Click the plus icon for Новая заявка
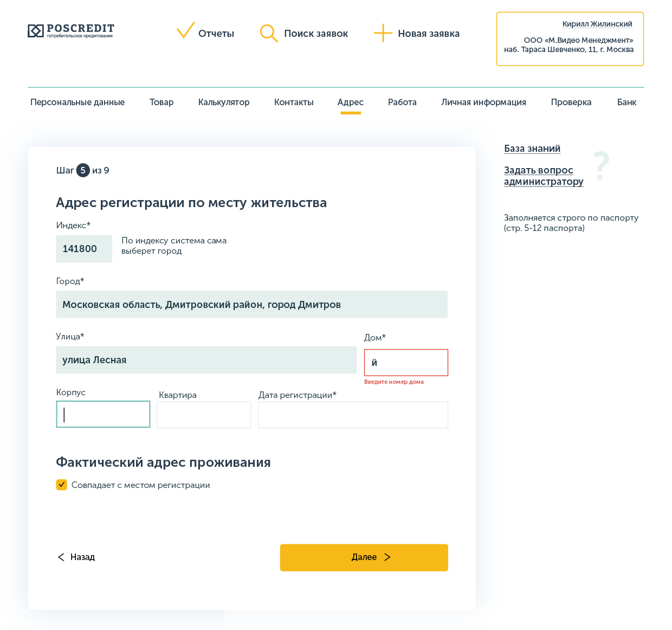672x630 pixels. point(383,33)
